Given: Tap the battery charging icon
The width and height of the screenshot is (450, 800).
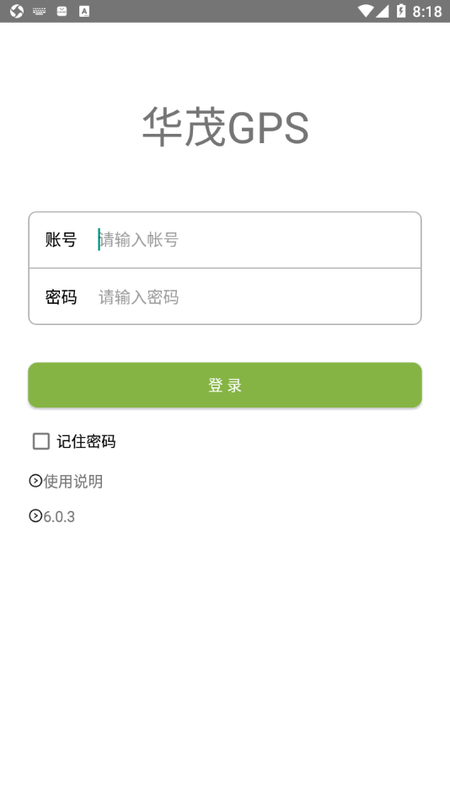Looking at the screenshot, I should point(401,11).
